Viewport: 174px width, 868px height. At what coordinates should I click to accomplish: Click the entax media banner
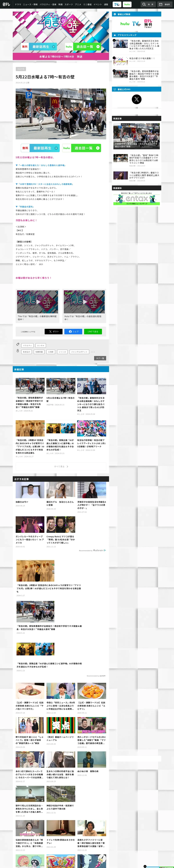tap(136, 198)
